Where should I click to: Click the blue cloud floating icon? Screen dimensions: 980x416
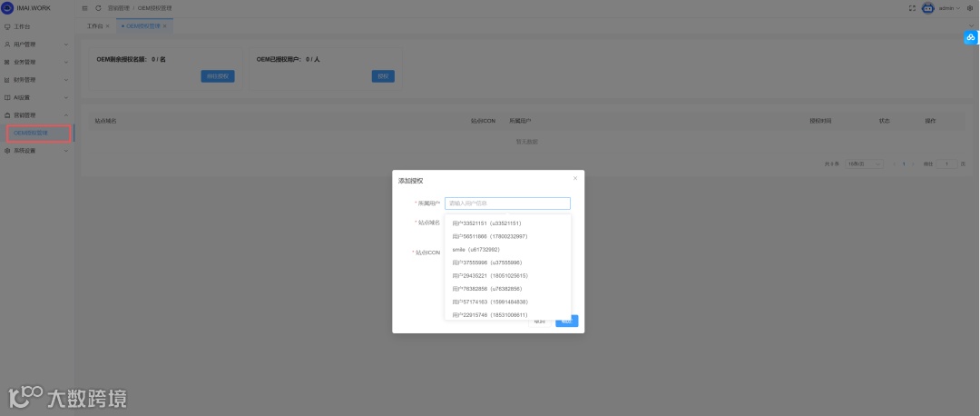pos(971,37)
